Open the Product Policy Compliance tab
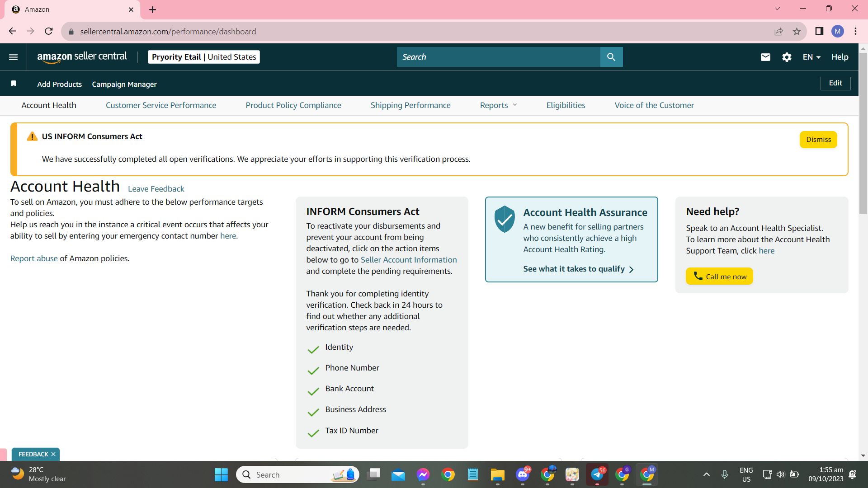Viewport: 868px width, 488px height. point(293,105)
